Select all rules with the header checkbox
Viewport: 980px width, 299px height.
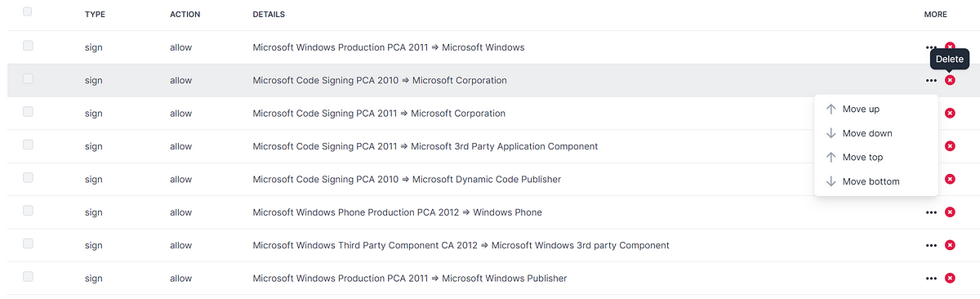28,11
